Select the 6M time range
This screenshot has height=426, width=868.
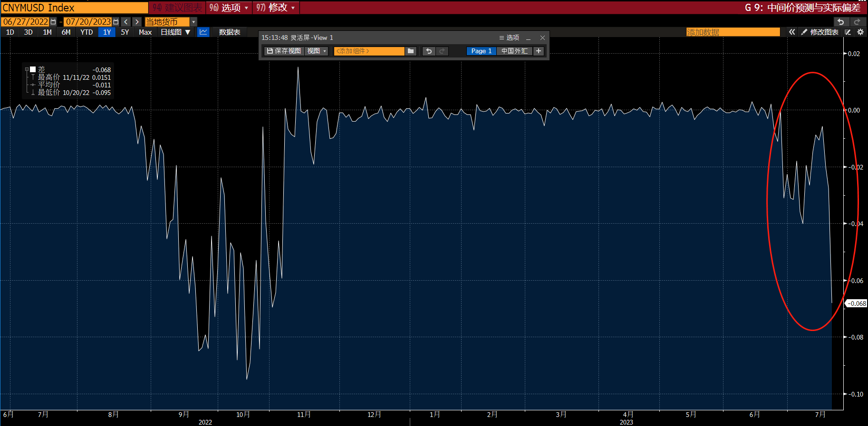(x=66, y=32)
